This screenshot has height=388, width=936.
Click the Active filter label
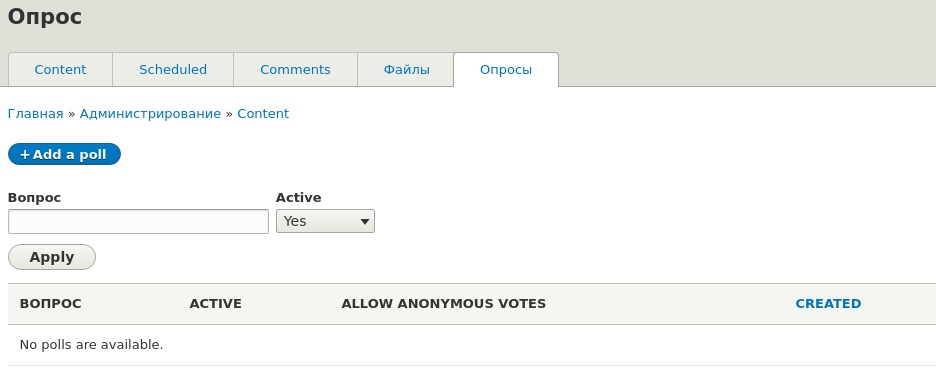point(298,198)
